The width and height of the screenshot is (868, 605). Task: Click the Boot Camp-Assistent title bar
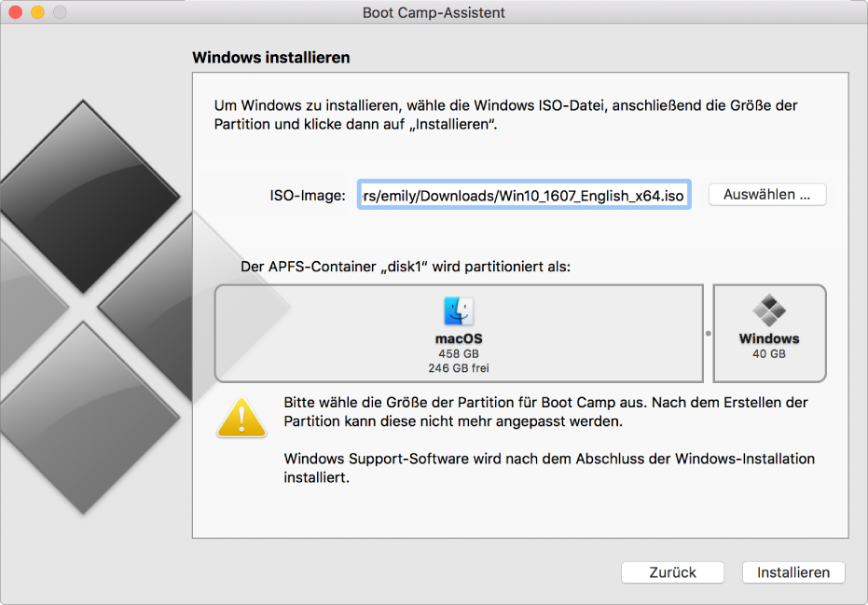point(434,12)
